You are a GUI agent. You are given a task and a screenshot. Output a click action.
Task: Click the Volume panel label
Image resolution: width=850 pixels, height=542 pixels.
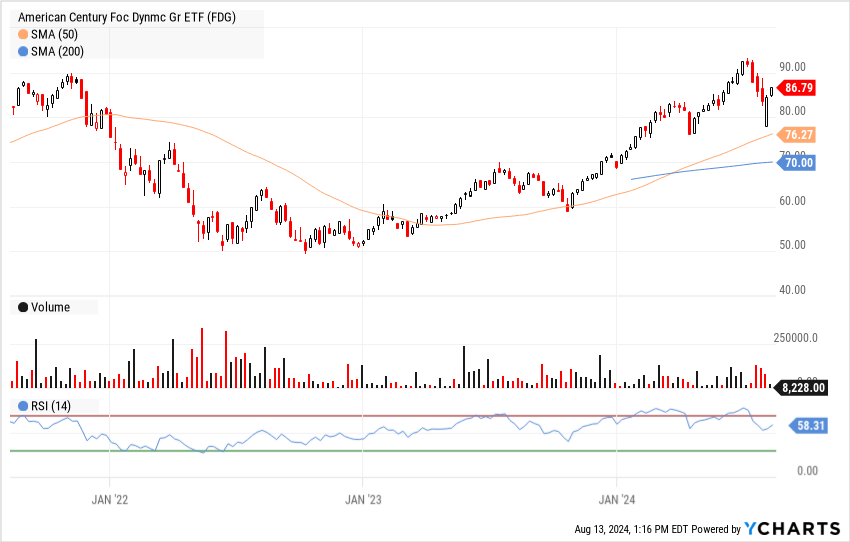[50, 307]
